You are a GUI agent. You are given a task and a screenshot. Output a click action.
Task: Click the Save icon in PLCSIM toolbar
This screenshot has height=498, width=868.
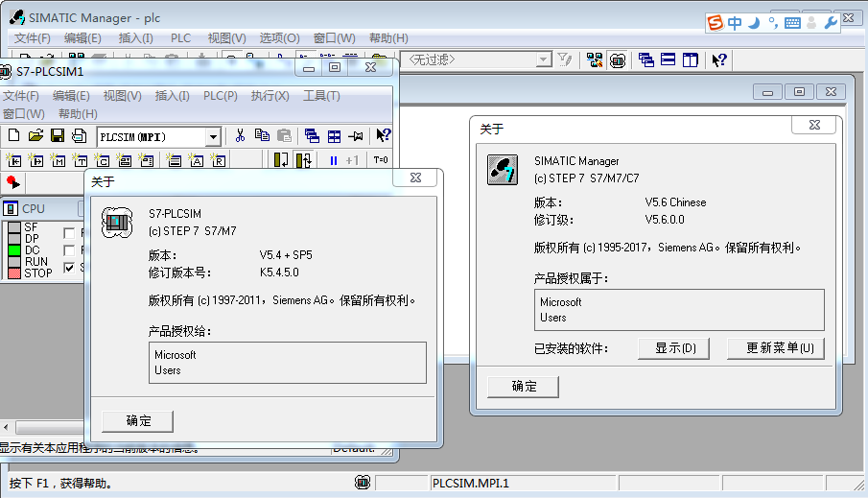tap(58, 136)
